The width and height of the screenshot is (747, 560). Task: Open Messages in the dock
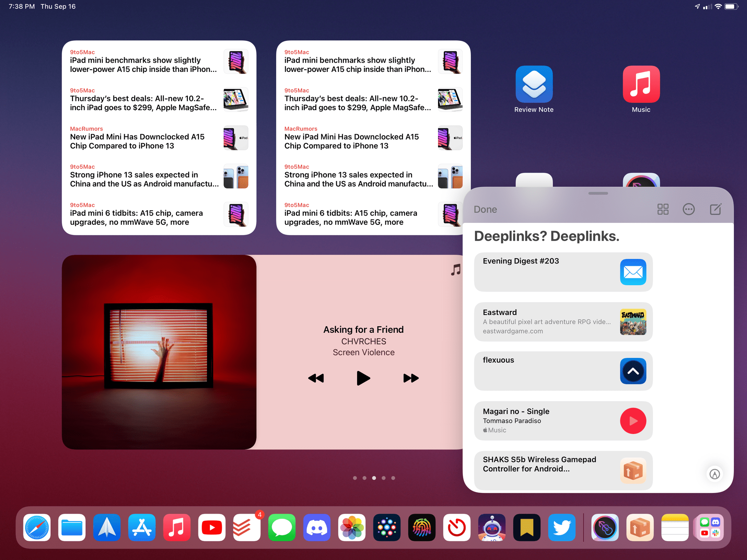(282, 528)
